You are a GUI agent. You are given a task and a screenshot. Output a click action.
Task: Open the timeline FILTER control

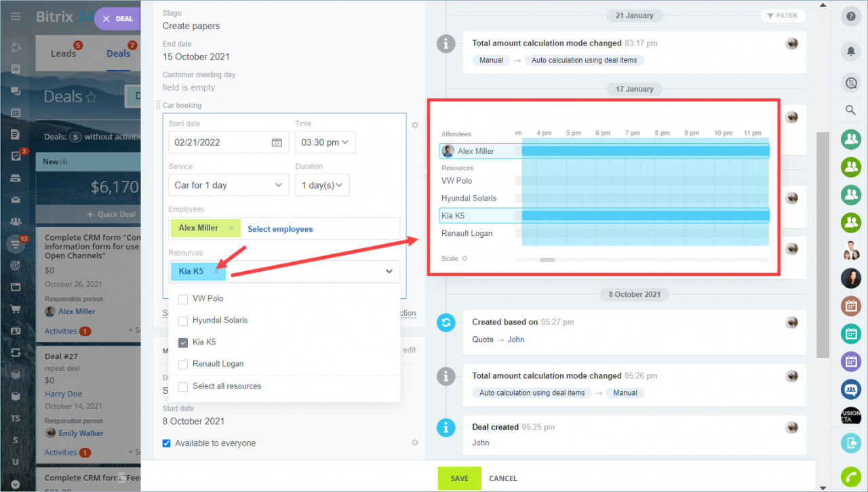(782, 16)
